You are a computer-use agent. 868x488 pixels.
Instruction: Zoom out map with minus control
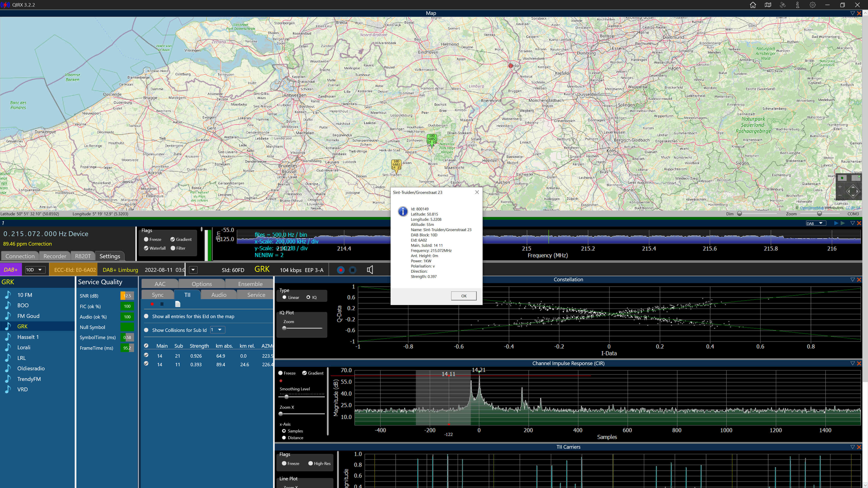pyautogui.click(x=840, y=195)
